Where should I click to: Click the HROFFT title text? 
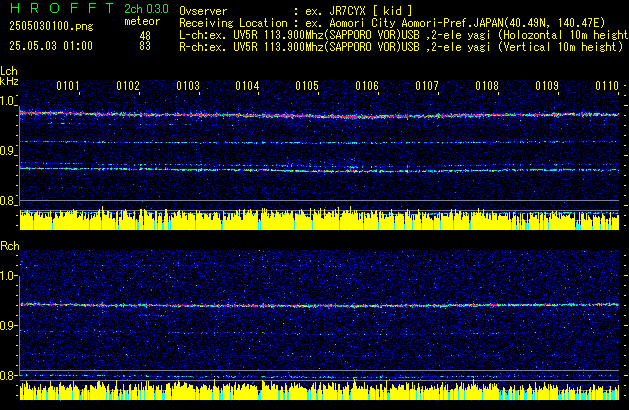coord(62,8)
